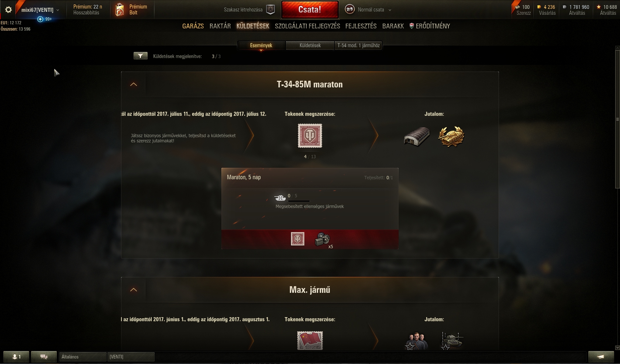This screenshot has width=620, height=364.
Task: Open the Normál csata battle type dropdown
Action: click(x=368, y=10)
